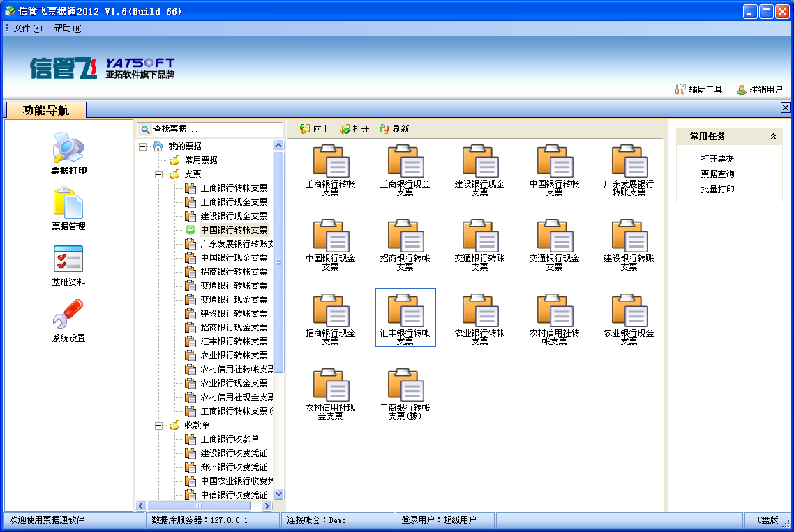Open the 票据打印 module icon

pyautogui.click(x=68, y=148)
